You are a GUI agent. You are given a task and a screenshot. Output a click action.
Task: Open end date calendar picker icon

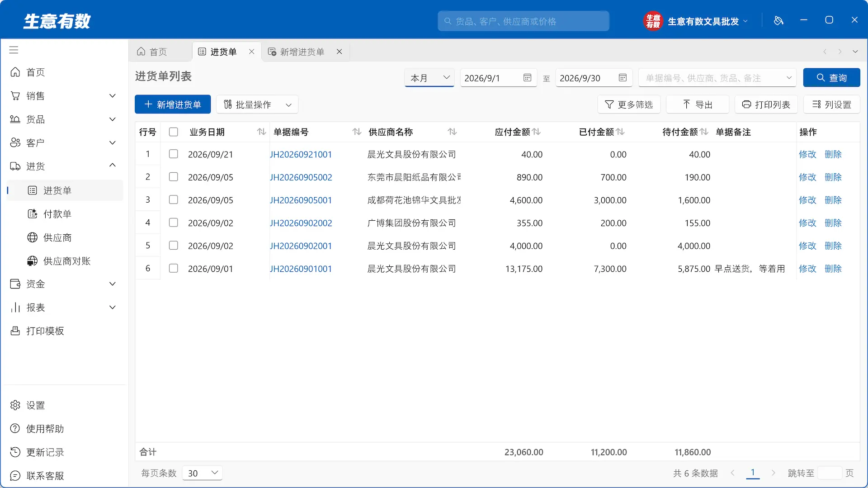(x=623, y=78)
